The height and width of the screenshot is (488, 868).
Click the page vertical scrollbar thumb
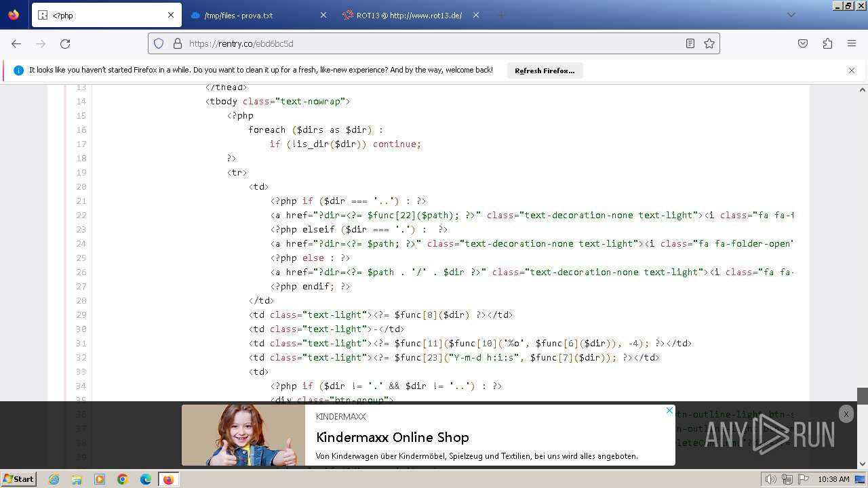click(863, 396)
